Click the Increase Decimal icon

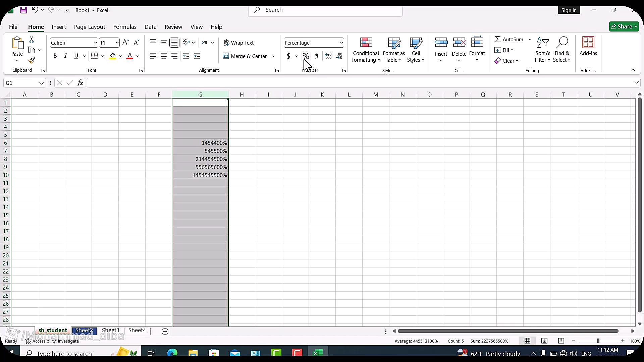tap(328, 56)
